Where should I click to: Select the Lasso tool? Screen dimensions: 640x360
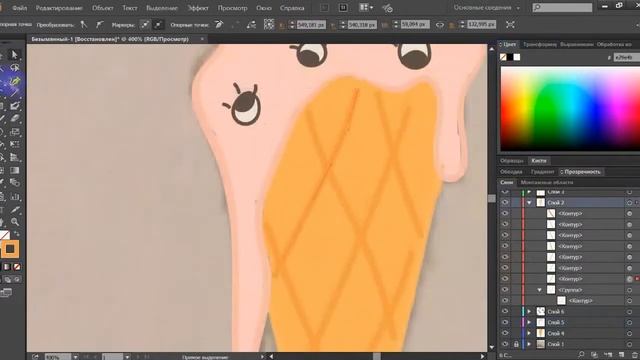[x=15, y=68]
